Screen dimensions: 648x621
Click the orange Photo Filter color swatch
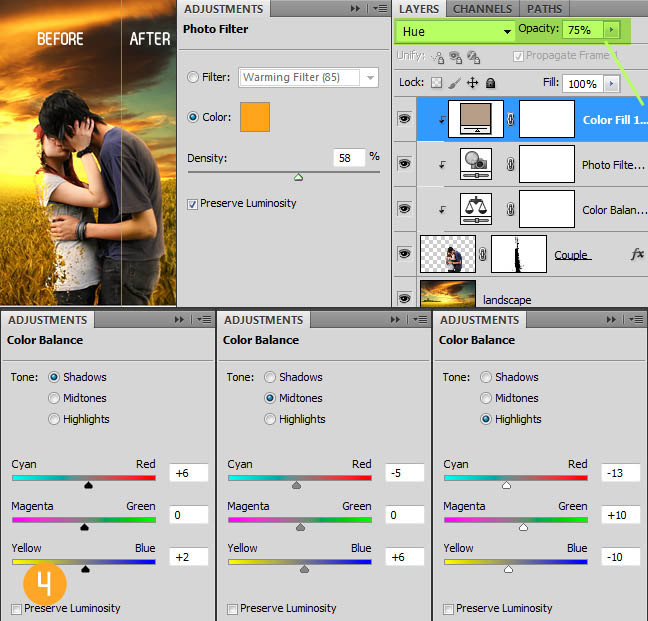point(255,117)
